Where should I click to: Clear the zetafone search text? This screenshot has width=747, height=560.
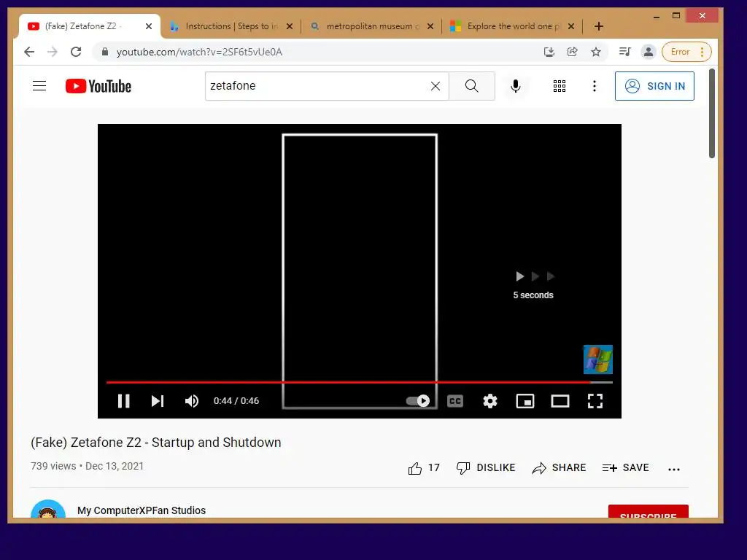pyautogui.click(x=435, y=86)
